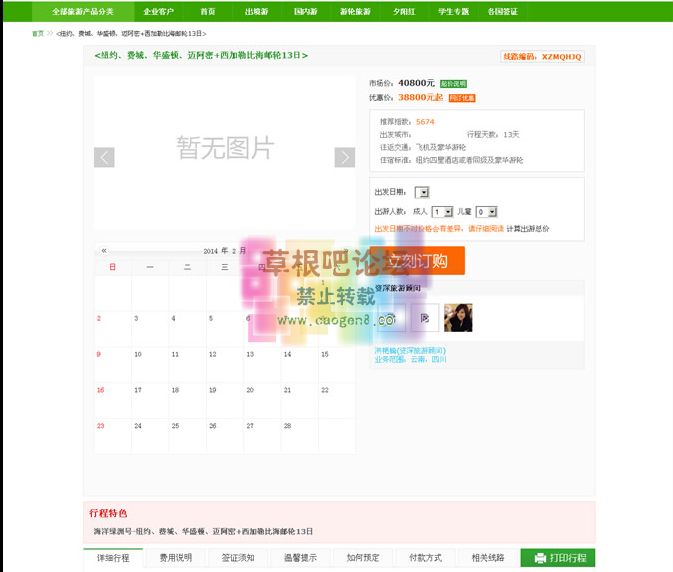Switch to the 费用说明 tab
Viewport: 673px width, 572px height.
[x=176, y=558]
